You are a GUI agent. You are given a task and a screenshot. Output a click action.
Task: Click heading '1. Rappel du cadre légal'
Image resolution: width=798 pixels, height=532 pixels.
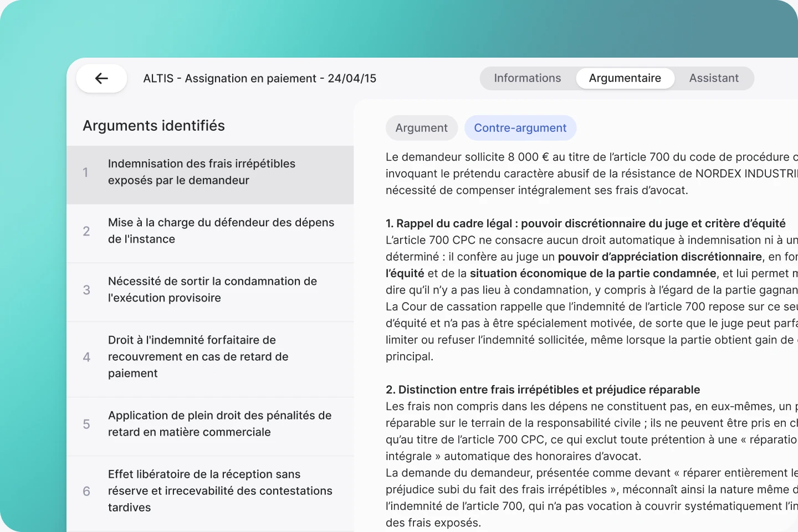(x=586, y=223)
